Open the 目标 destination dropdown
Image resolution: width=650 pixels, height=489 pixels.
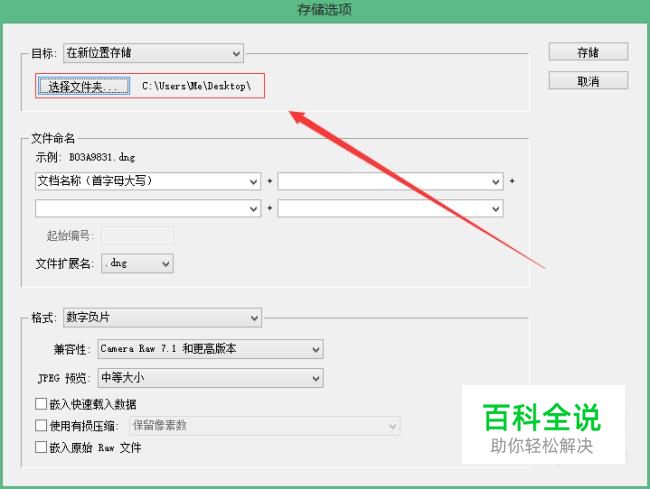(153, 53)
